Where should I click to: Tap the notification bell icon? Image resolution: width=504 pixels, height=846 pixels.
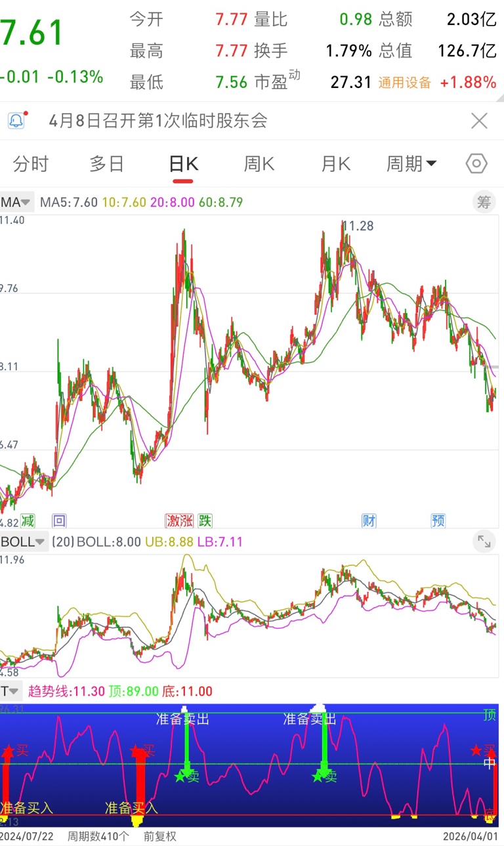(x=17, y=121)
